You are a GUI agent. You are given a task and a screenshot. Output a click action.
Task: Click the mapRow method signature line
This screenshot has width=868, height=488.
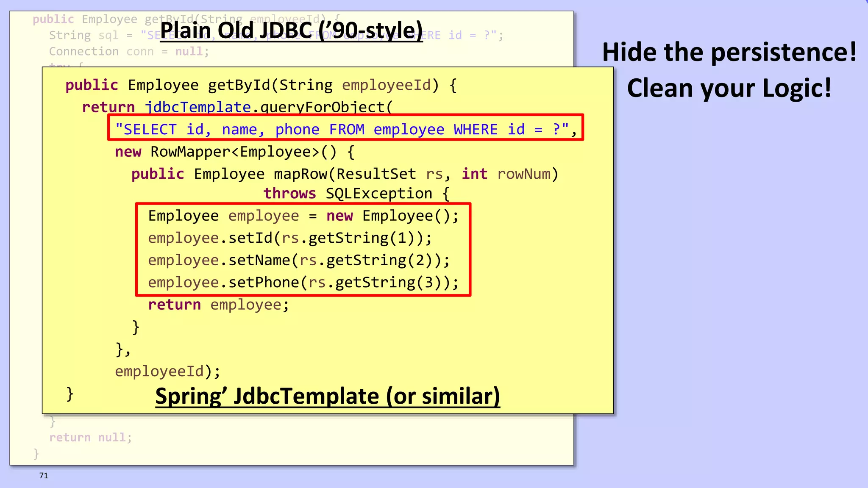click(344, 174)
